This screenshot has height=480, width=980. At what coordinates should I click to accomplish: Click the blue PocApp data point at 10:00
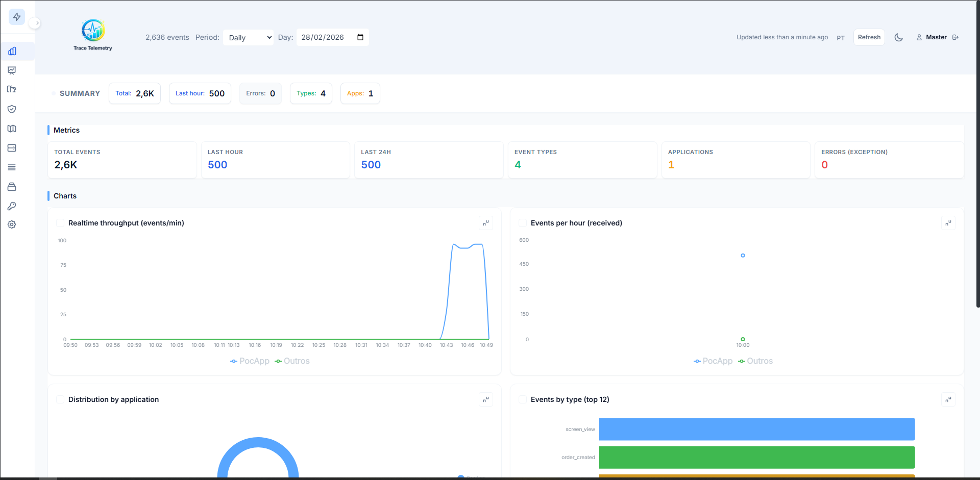click(743, 256)
